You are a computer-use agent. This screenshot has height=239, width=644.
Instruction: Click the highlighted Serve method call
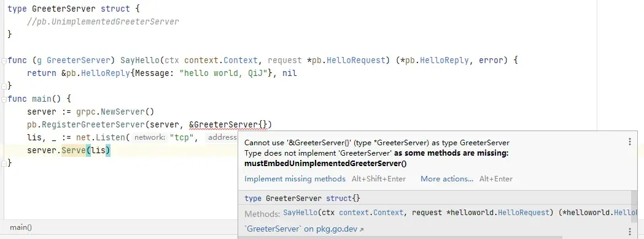(x=74, y=151)
